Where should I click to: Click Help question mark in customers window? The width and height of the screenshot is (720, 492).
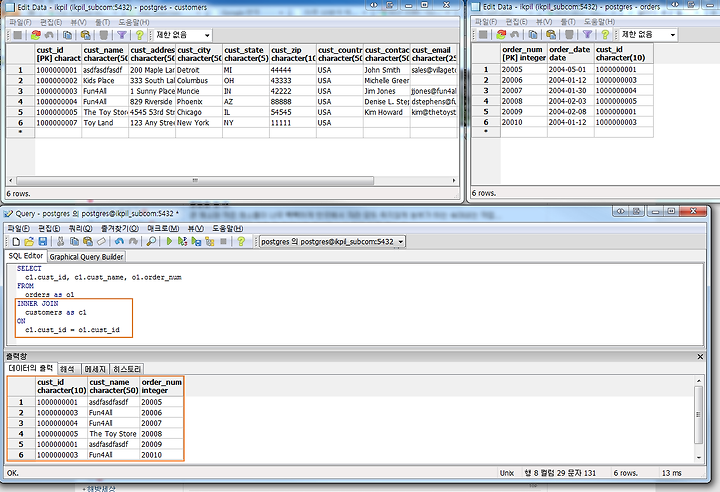pos(140,35)
